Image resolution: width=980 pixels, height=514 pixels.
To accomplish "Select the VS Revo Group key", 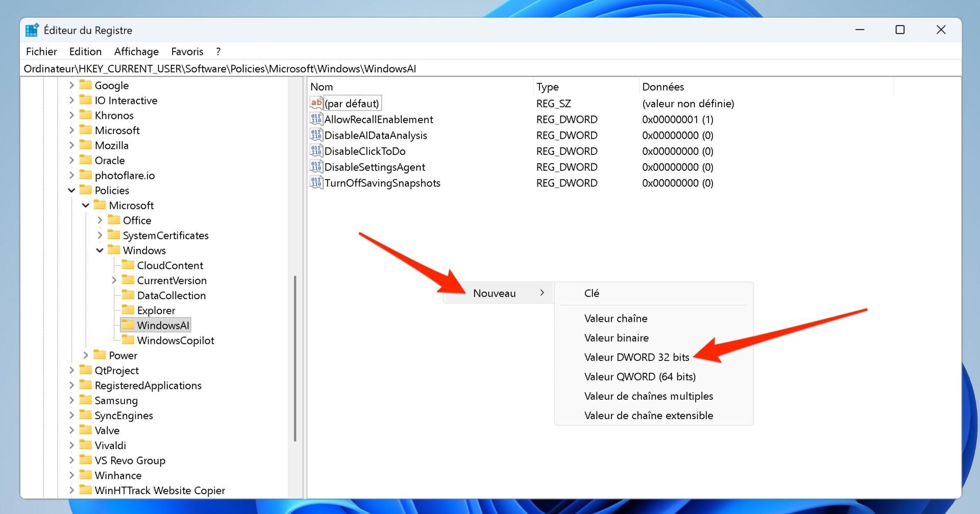I will click(x=130, y=460).
